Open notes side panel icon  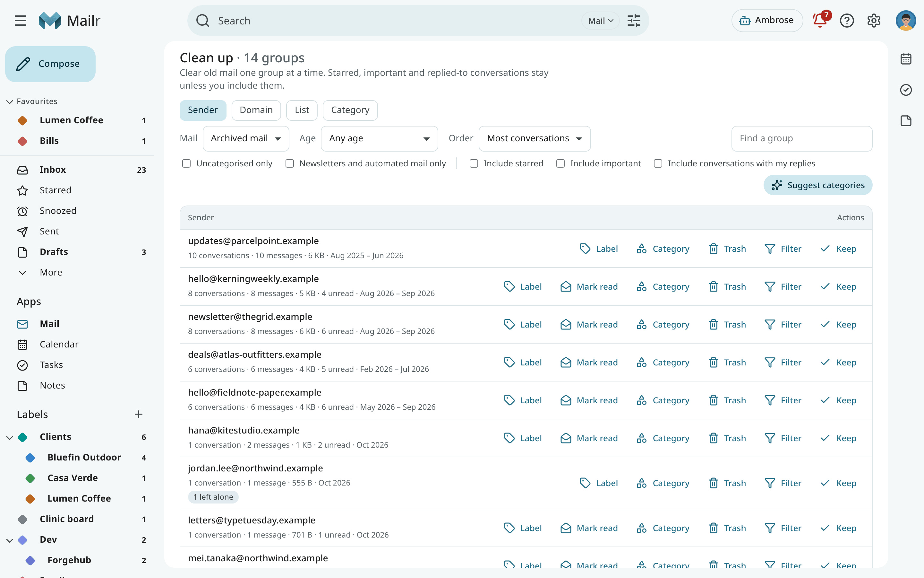(x=906, y=121)
